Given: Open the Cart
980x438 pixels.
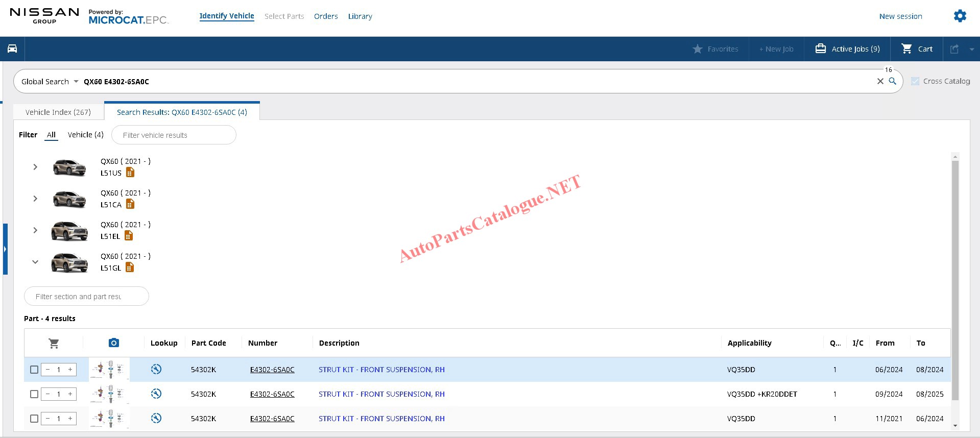Looking at the screenshot, I should pyautogui.click(x=917, y=49).
